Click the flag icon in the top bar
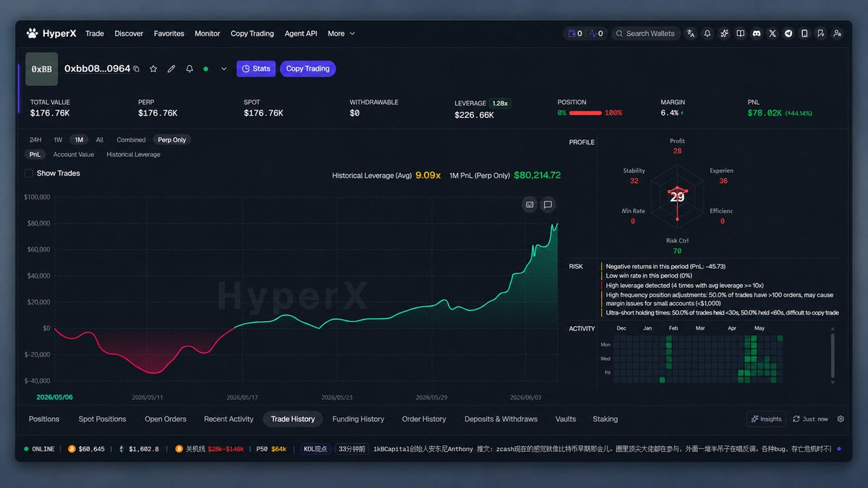The width and height of the screenshot is (868, 488). point(821,33)
